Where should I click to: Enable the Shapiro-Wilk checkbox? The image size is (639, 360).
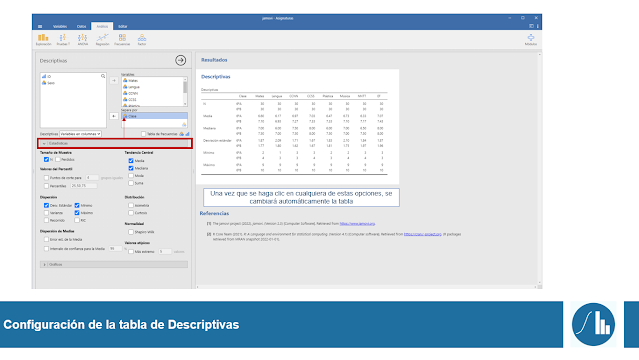click(131, 232)
